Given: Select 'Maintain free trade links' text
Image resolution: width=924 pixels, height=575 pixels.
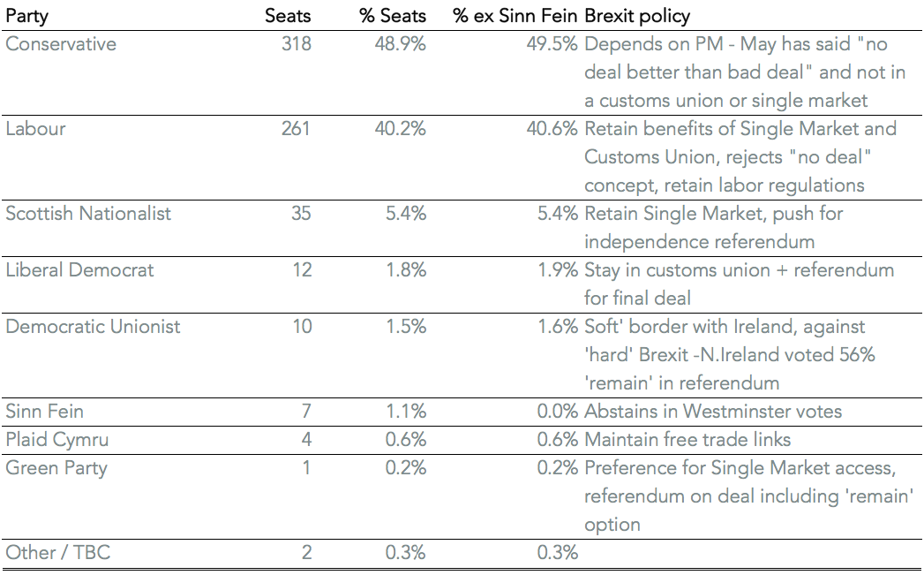Looking at the screenshot, I should click(687, 440).
